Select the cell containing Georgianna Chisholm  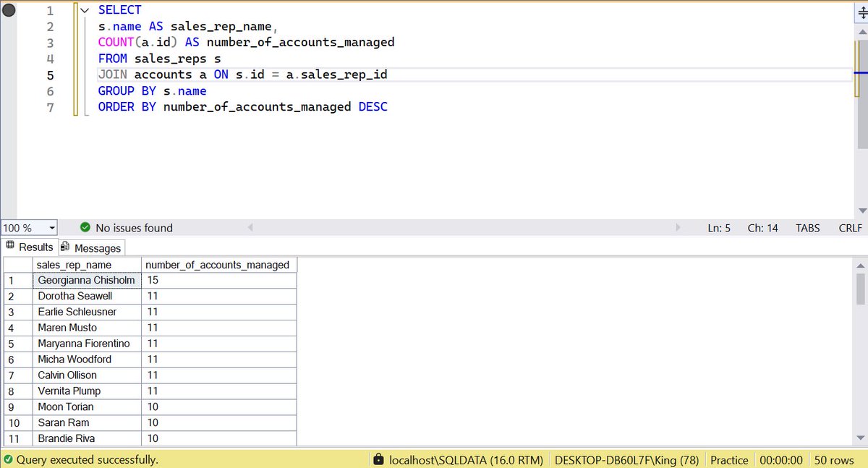pyautogui.click(x=86, y=280)
